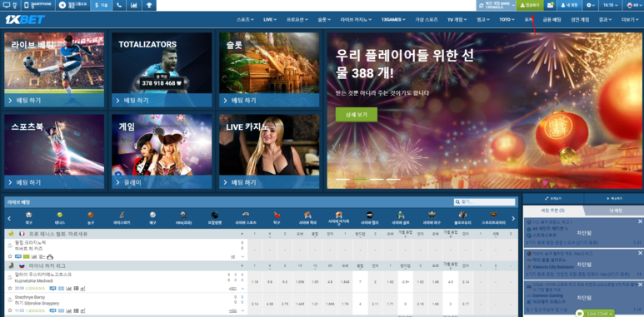Screen dimensions: 644x317
Task: Open the trophy results icon
Action: point(148,5)
